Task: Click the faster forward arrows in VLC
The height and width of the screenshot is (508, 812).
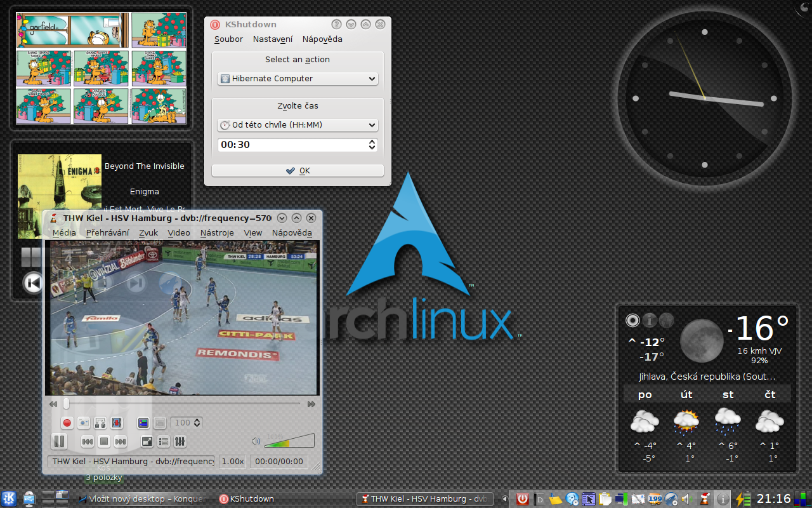Action: (x=311, y=404)
